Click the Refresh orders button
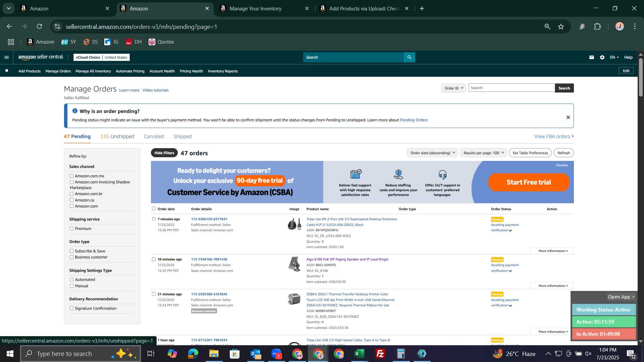The image size is (644, 362). (x=563, y=153)
